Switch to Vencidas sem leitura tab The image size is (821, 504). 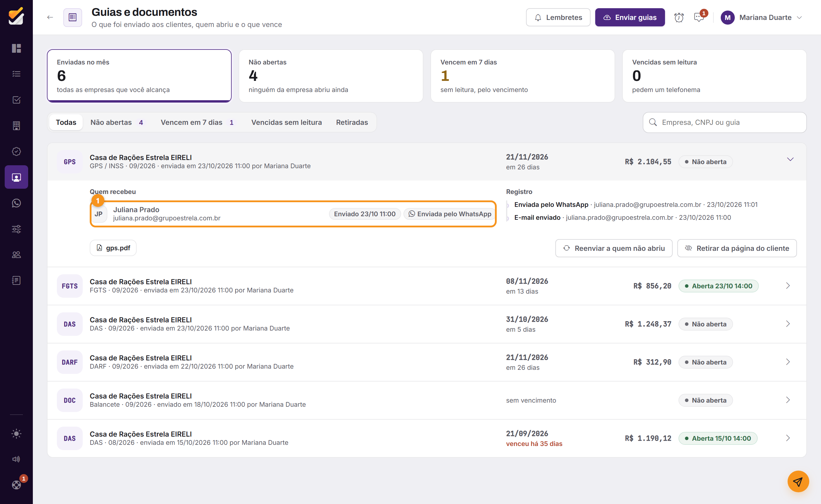[x=286, y=122]
